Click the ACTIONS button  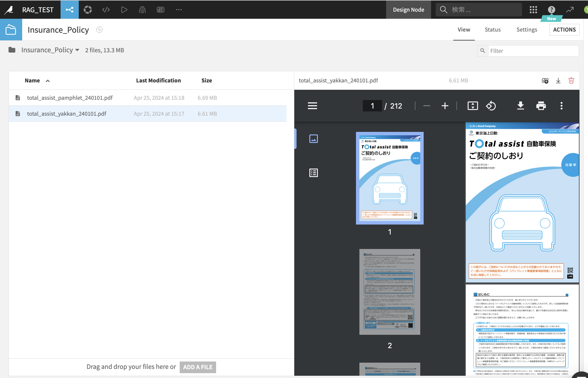coord(564,30)
